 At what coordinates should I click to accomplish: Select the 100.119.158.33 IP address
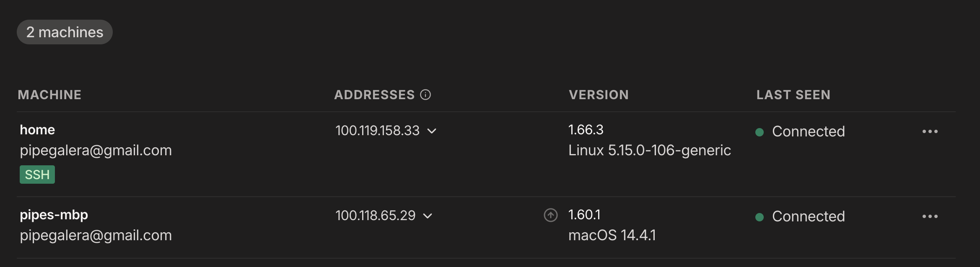tap(377, 131)
